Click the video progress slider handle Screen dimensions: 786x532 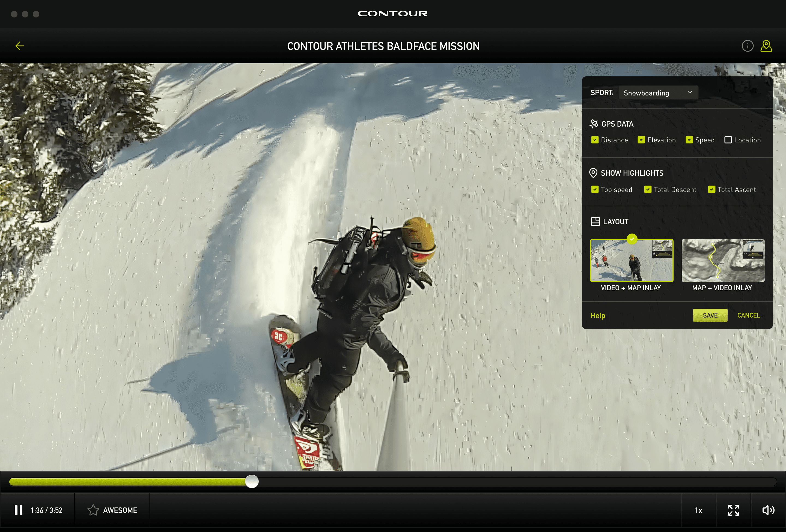tap(252, 481)
